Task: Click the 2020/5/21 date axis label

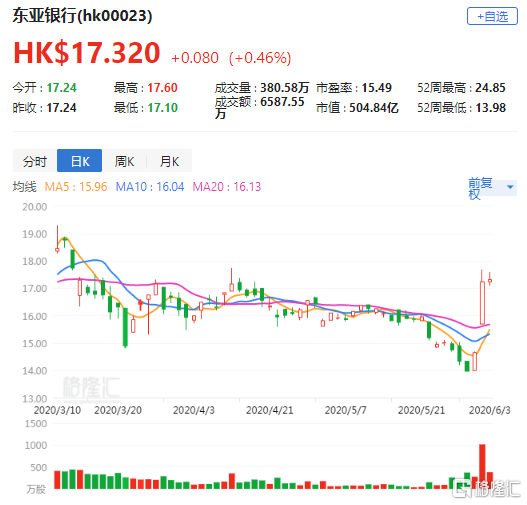Action: click(x=421, y=410)
